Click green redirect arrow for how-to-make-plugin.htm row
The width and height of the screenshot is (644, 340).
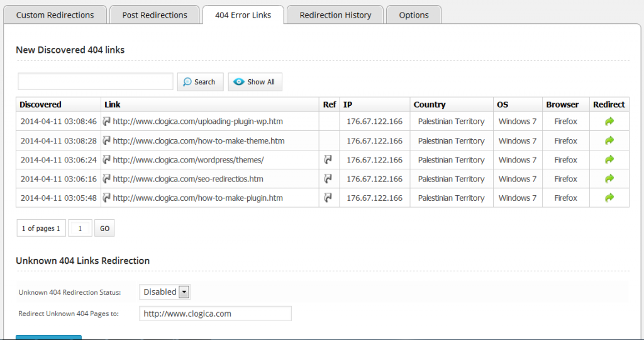coord(609,198)
